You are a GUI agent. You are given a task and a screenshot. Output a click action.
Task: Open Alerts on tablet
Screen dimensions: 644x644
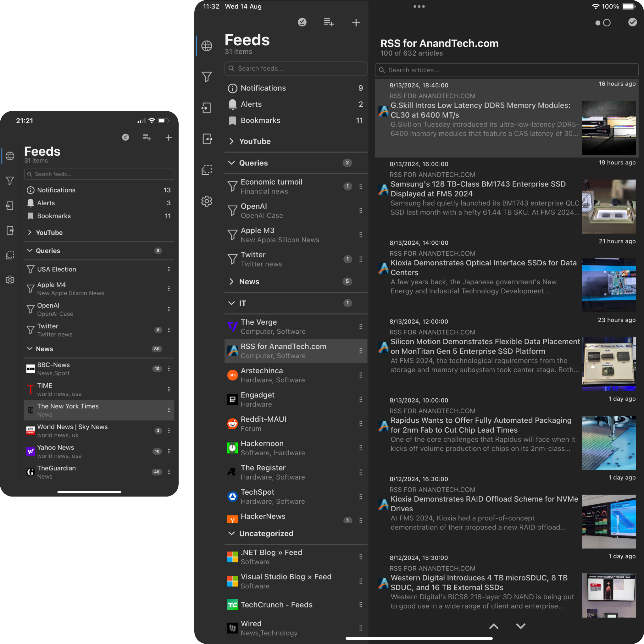point(296,104)
